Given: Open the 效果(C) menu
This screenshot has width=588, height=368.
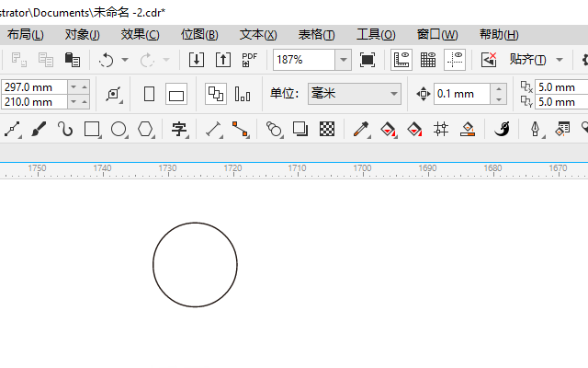Looking at the screenshot, I should [140, 35].
